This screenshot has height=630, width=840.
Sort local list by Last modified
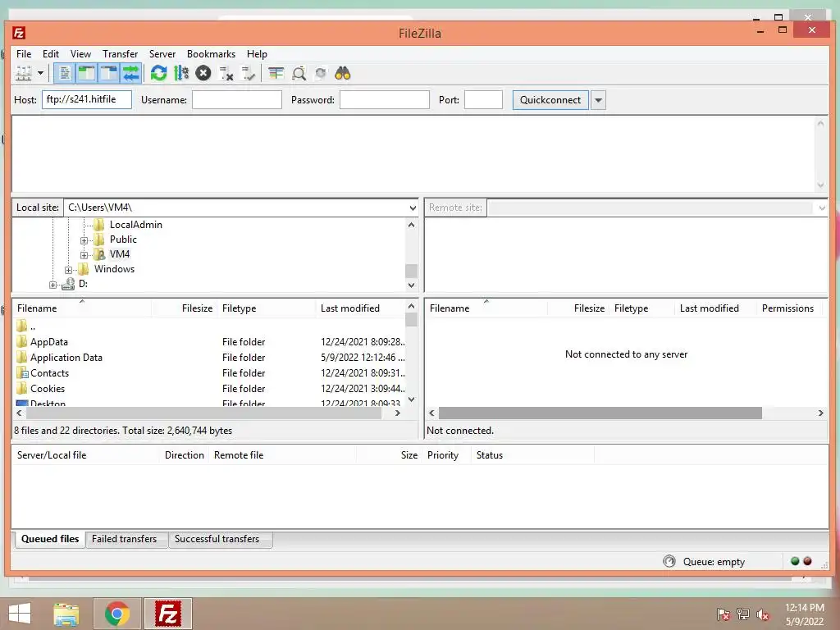(x=360, y=308)
